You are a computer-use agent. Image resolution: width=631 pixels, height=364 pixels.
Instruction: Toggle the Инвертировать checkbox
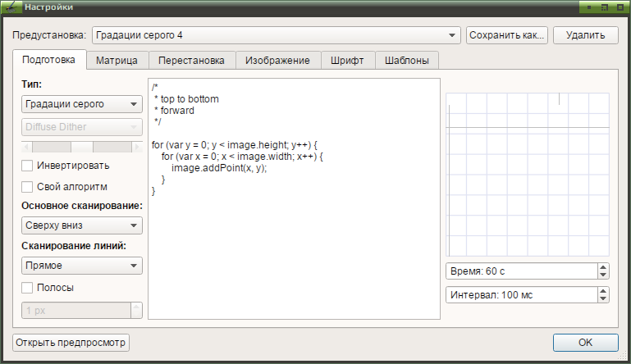(27, 166)
